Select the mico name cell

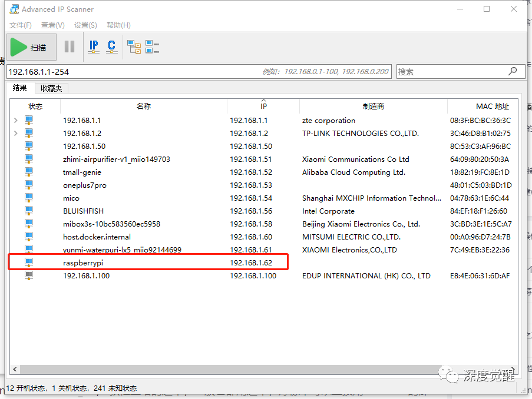pyautogui.click(x=71, y=198)
